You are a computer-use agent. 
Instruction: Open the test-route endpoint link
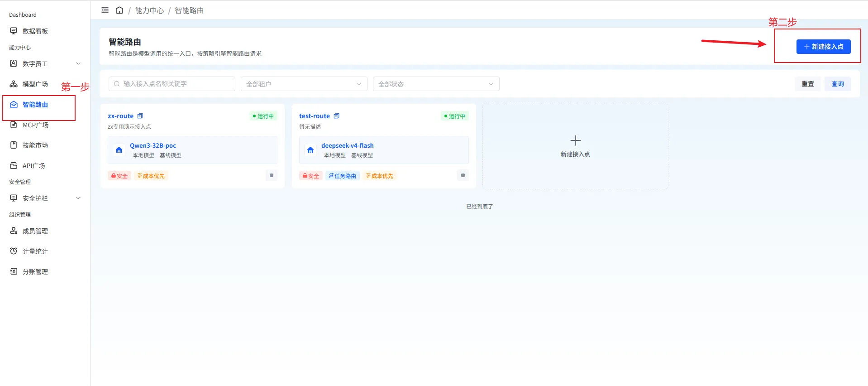pos(315,116)
